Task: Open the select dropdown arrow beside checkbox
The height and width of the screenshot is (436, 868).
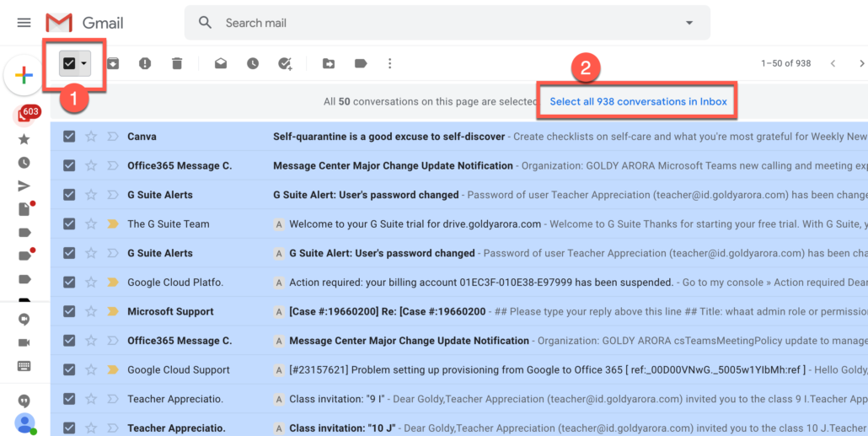Action: (83, 63)
